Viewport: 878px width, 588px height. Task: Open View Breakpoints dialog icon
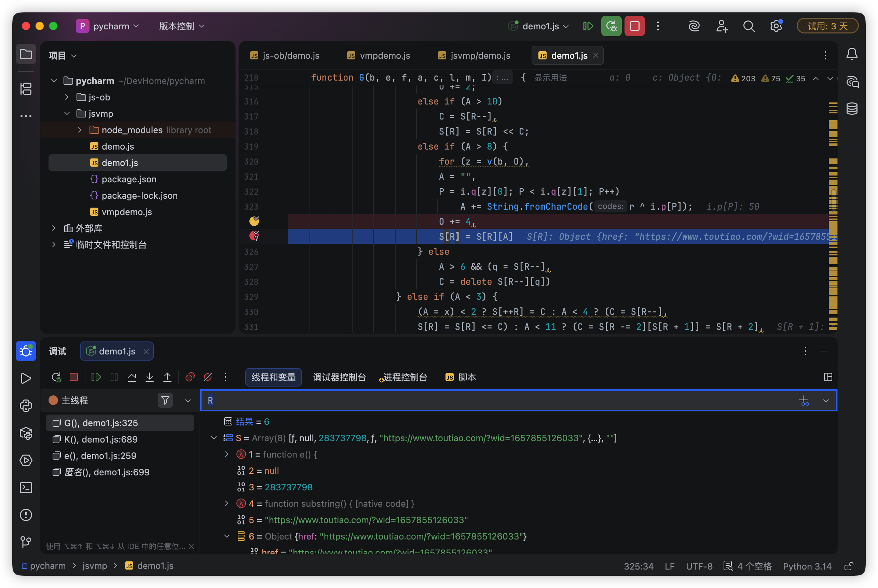190,377
